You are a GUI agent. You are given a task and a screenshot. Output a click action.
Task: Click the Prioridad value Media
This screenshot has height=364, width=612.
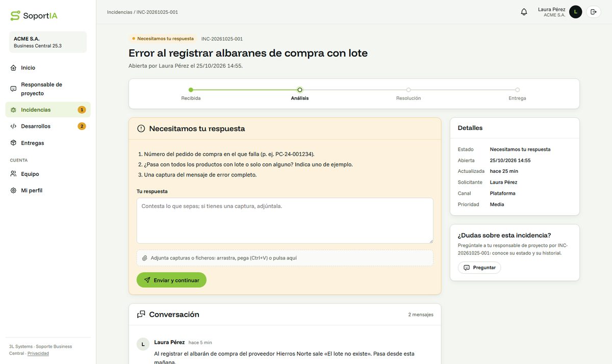497,204
